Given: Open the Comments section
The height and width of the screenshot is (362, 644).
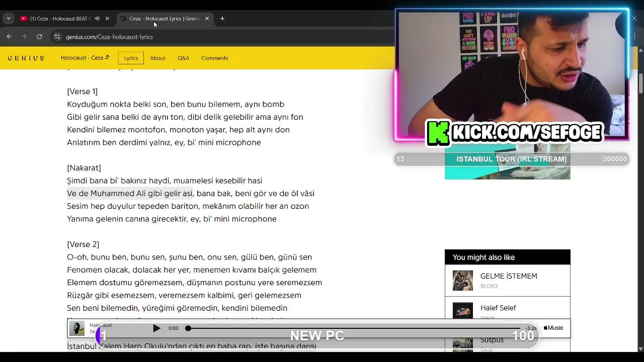Looking at the screenshot, I should click(215, 58).
